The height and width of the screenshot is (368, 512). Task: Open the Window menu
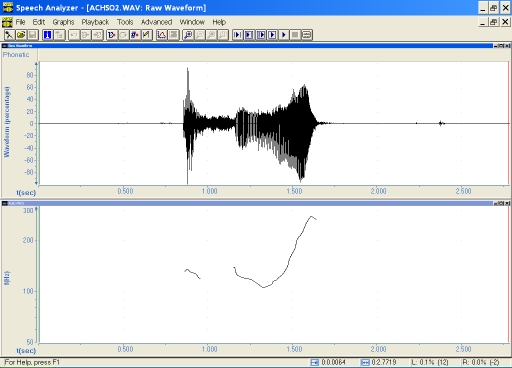[192, 22]
